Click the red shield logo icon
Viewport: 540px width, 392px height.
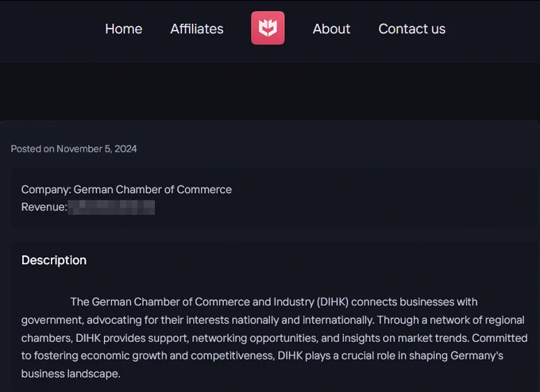tap(268, 28)
